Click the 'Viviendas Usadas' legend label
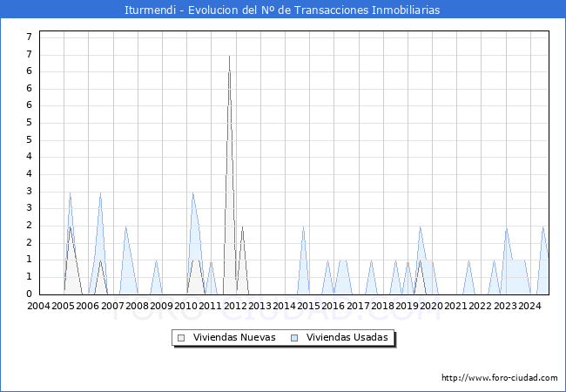Image resolution: width=566 pixels, height=392 pixels. (x=347, y=337)
